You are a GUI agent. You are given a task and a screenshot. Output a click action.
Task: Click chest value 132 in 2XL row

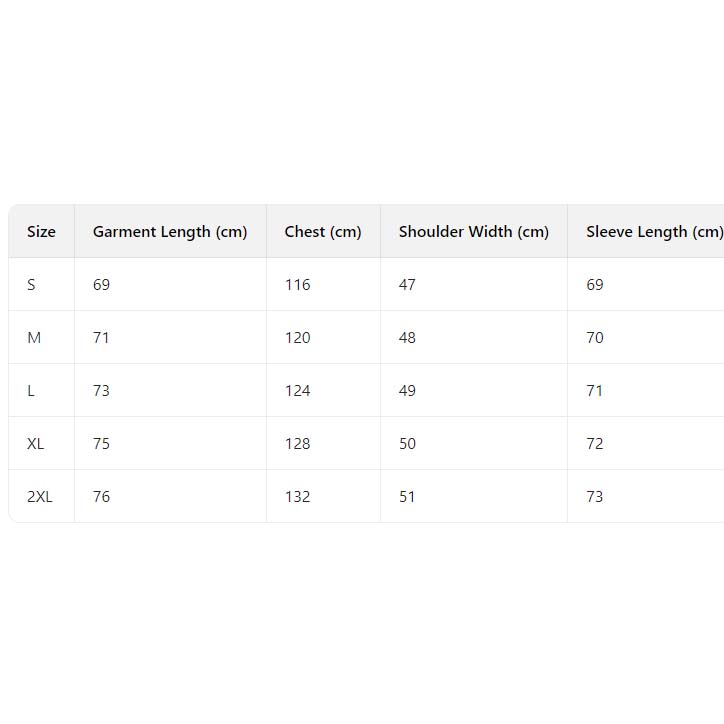point(298,497)
